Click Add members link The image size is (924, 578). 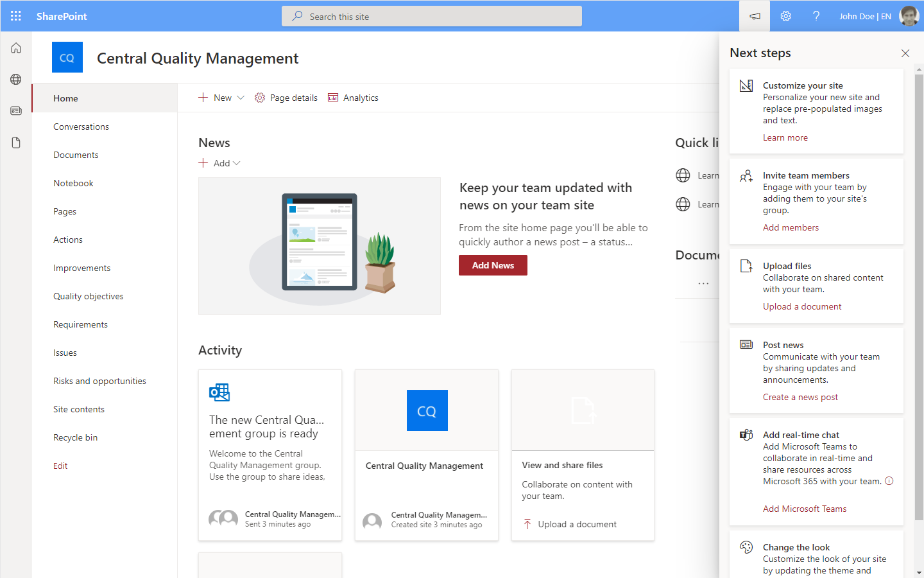tap(791, 227)
